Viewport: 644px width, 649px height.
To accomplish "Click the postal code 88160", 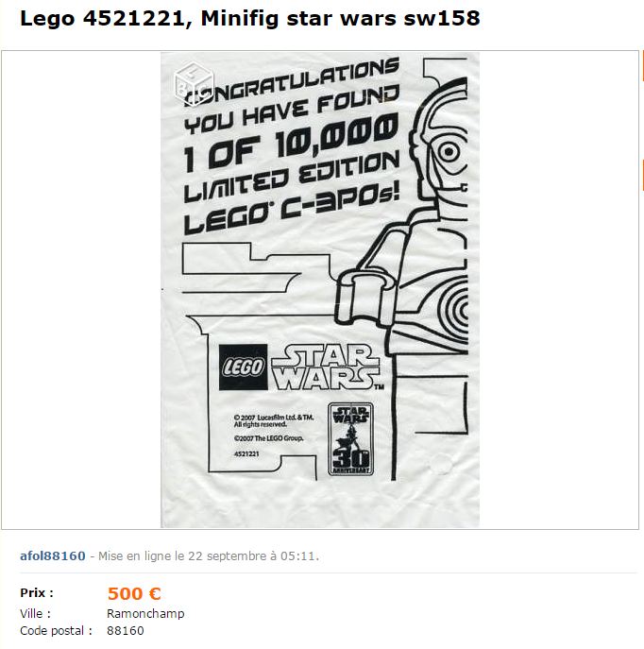I will 126,631.
